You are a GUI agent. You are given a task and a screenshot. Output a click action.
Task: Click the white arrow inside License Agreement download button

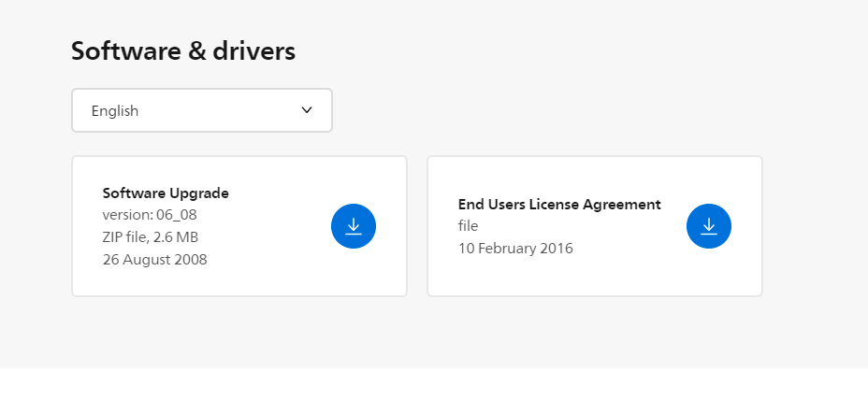point(709,226)
